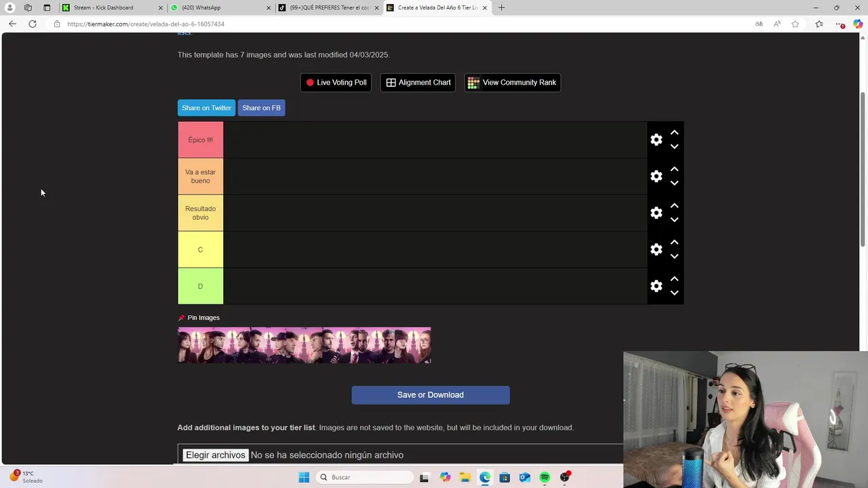Screen dimensions: 868x488
Task: Move Épico !!! tier up with arrow
Action: [x=674, y=133]
